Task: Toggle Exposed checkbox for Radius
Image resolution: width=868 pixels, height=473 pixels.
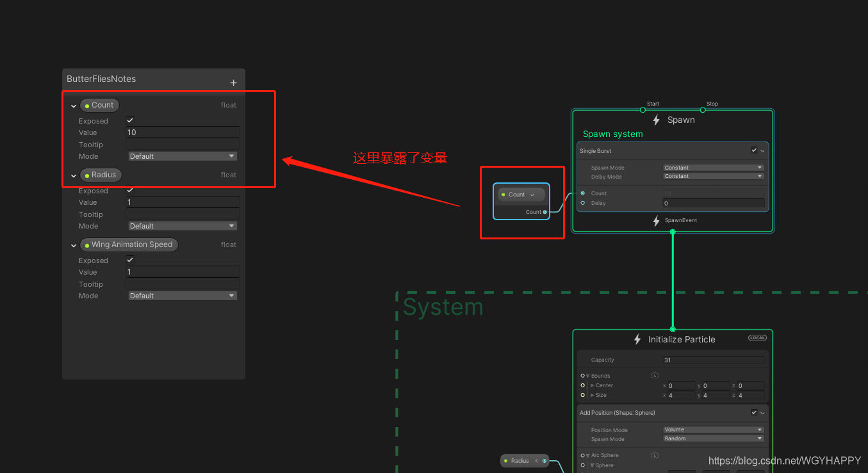Action: [130, 190]
